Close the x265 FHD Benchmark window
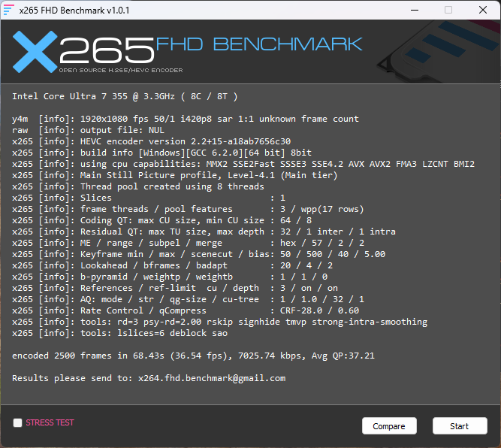This screenshot has width=501, height=448. coord(483,10)
